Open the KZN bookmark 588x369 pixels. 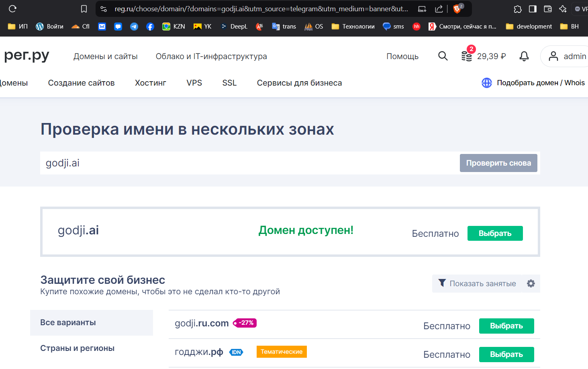click(174, 27)
